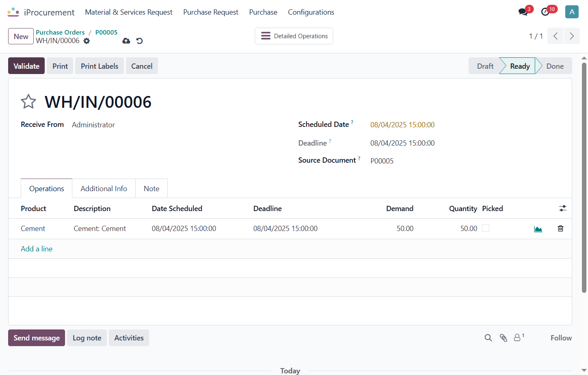Delete the Cement line with trash icon
The image size is (588, 375).
(560, 229)
